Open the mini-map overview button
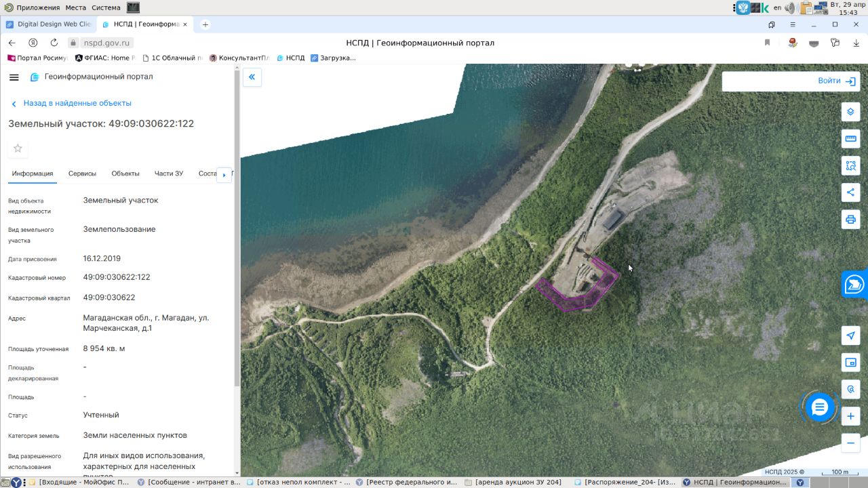868x488 pixels. 850,363
